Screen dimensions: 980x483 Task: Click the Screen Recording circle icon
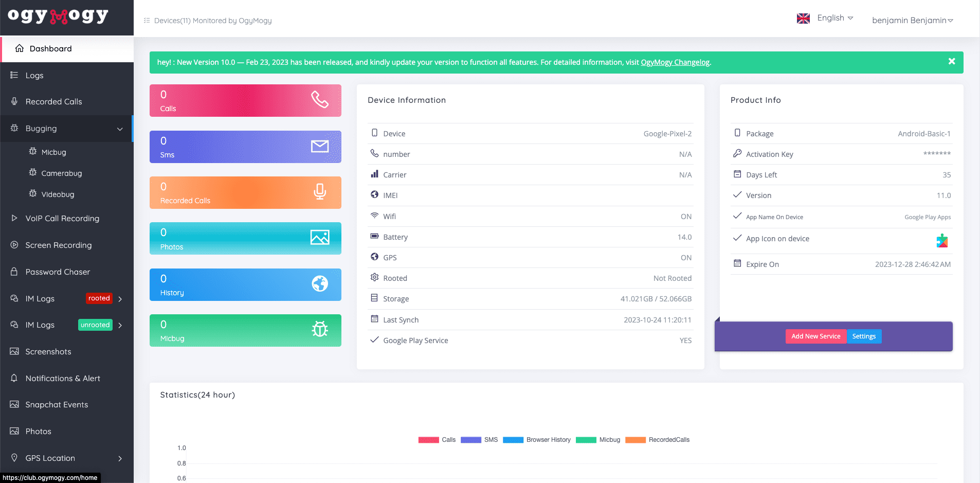click(x=14, y=245)
